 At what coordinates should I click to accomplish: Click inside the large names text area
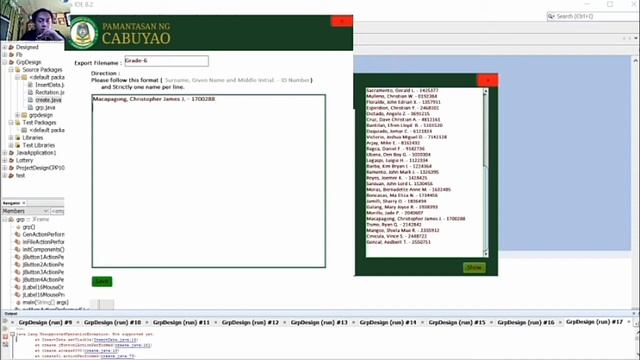209,181
